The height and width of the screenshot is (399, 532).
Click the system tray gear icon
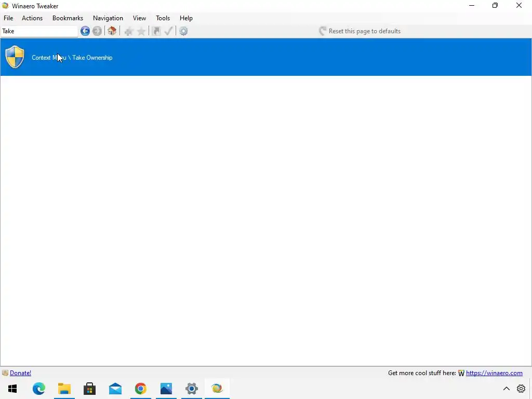coord(521,389)
